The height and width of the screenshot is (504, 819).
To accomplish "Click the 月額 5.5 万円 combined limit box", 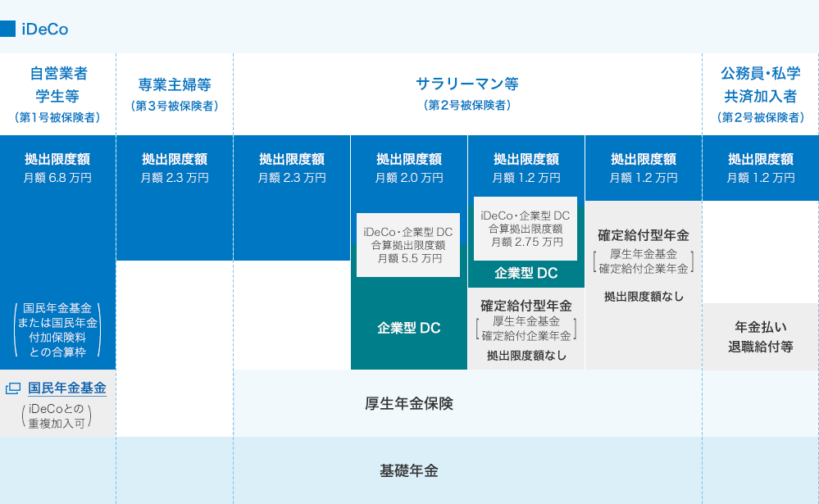I will (x=408, y=245).
